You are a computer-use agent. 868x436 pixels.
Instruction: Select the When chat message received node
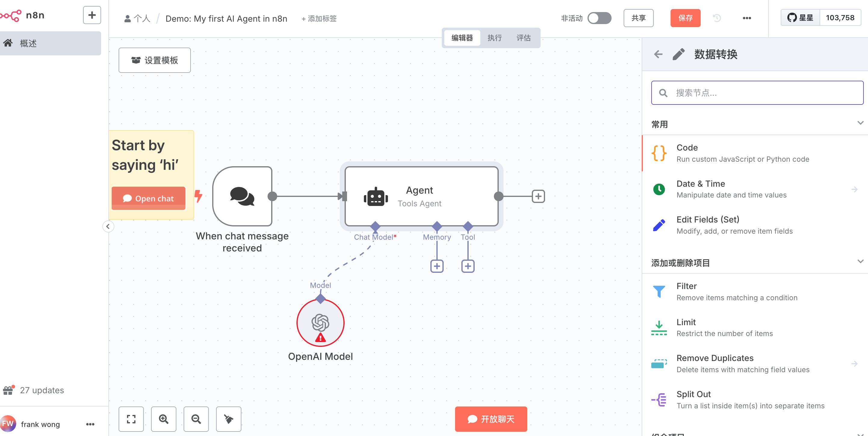[x=242, y=196]
